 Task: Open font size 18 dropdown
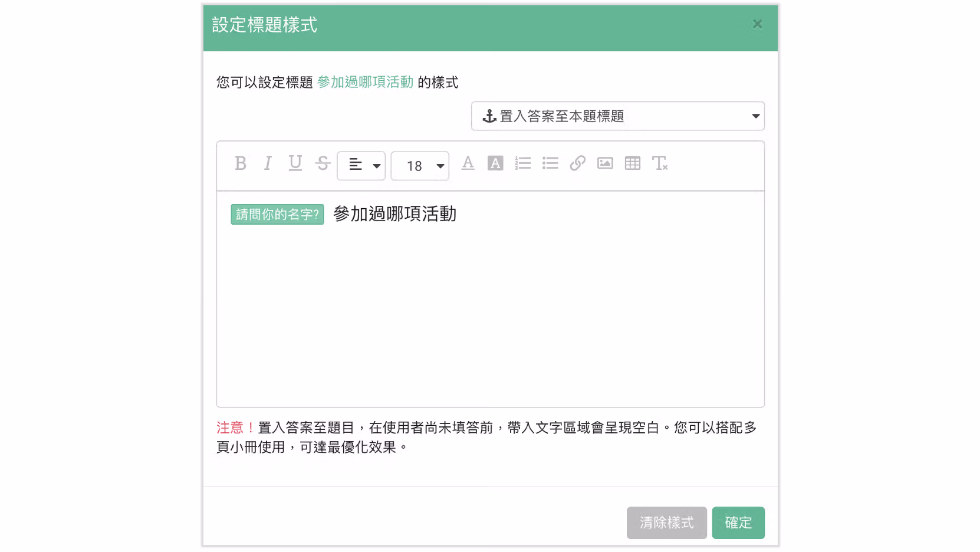coord(420,166)
